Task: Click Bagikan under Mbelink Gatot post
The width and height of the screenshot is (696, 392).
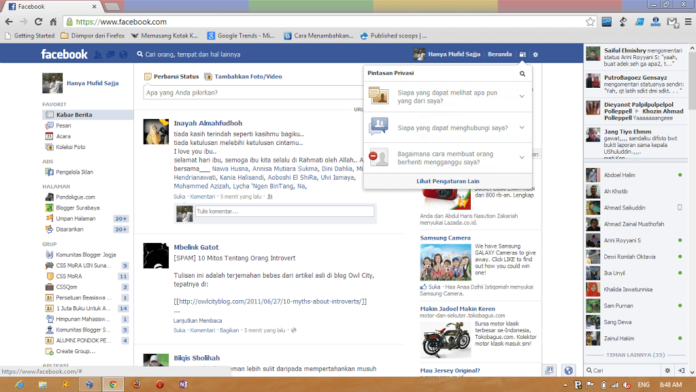Action: point(229,330)
